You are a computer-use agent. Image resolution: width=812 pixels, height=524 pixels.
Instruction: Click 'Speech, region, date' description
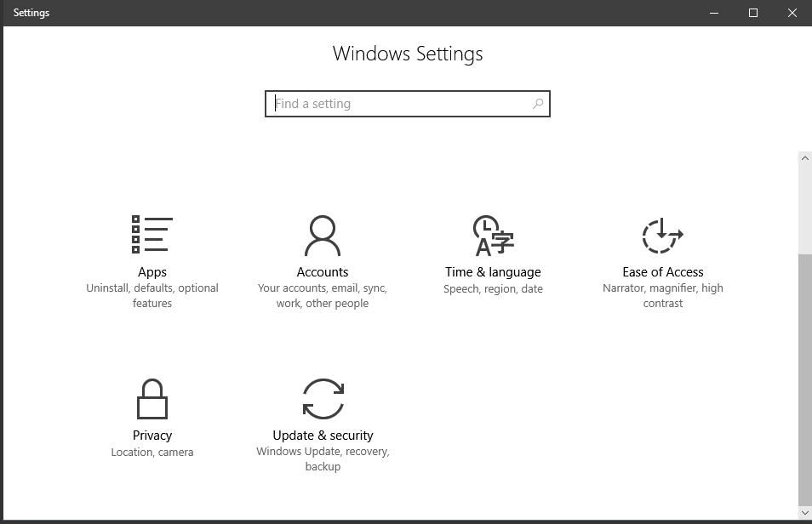point(493,289)
